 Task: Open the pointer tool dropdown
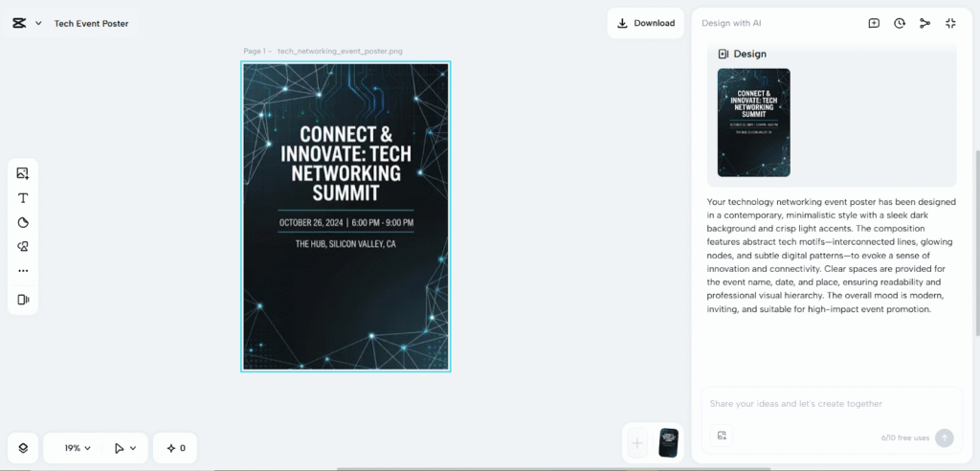point(124,448)
